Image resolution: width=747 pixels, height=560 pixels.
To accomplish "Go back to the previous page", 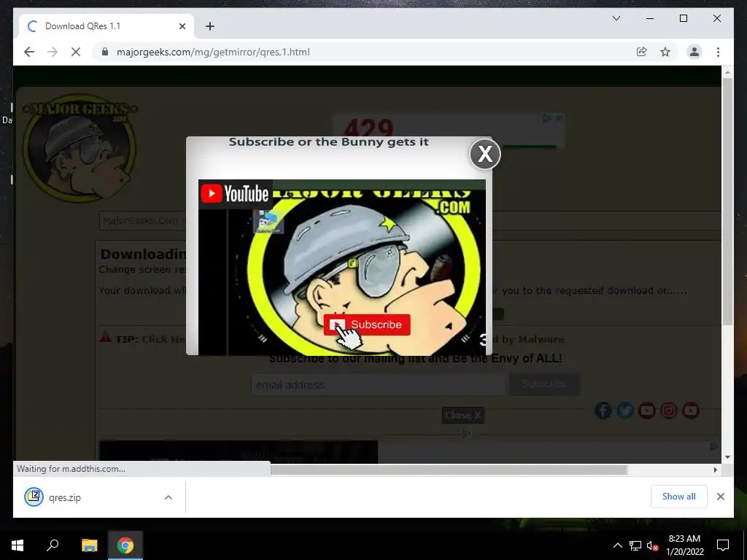I will click(29, 52).
